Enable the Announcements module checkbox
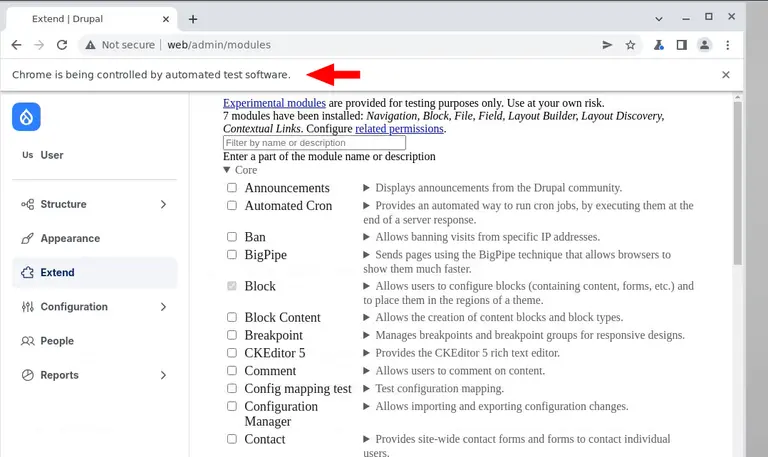 click(232, 188)
